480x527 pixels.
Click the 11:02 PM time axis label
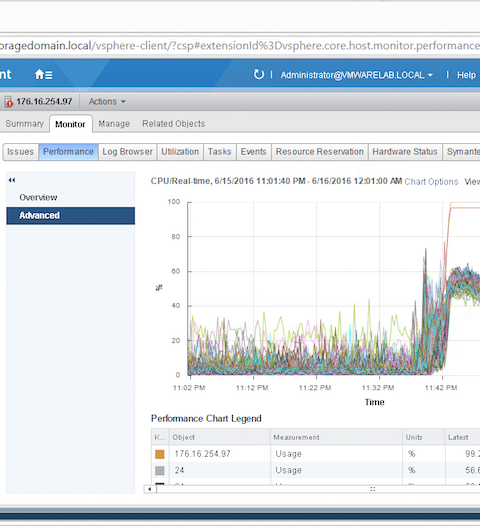click(x=189, y=388)
